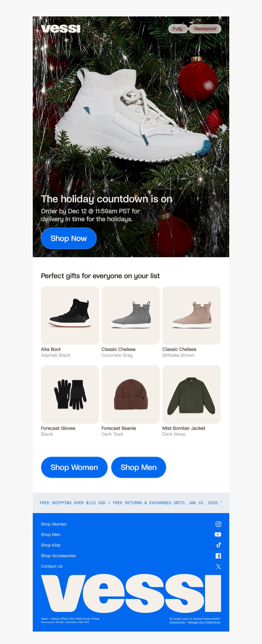The height and width of the screenshot is (644, 262).
Task: Select the Alta Boot Asphalt Black product
Action: point(69,315)
